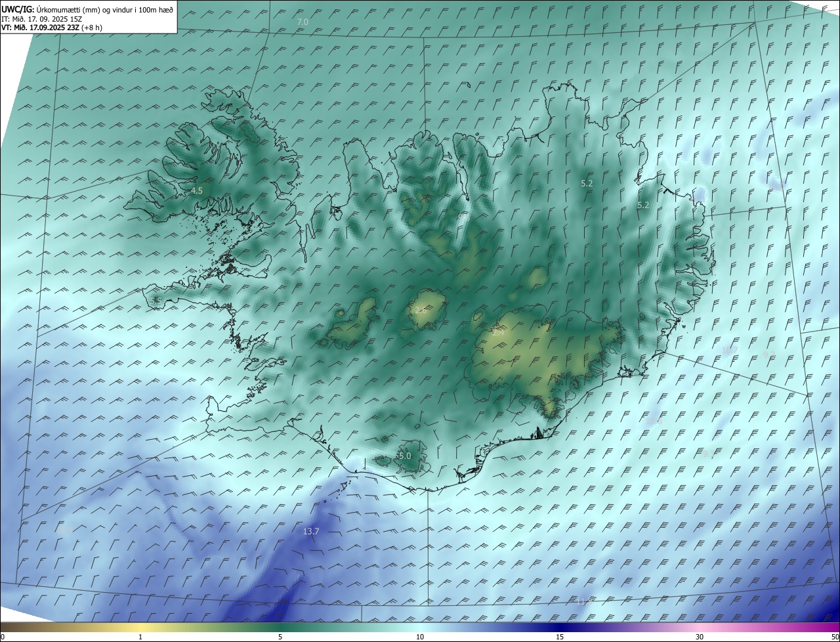Click the 'VT: Mið. 17.09.2025 23Z (+8 h)' line
The height and width of the screenshot is (642, 840).
(x=52, y=28)
